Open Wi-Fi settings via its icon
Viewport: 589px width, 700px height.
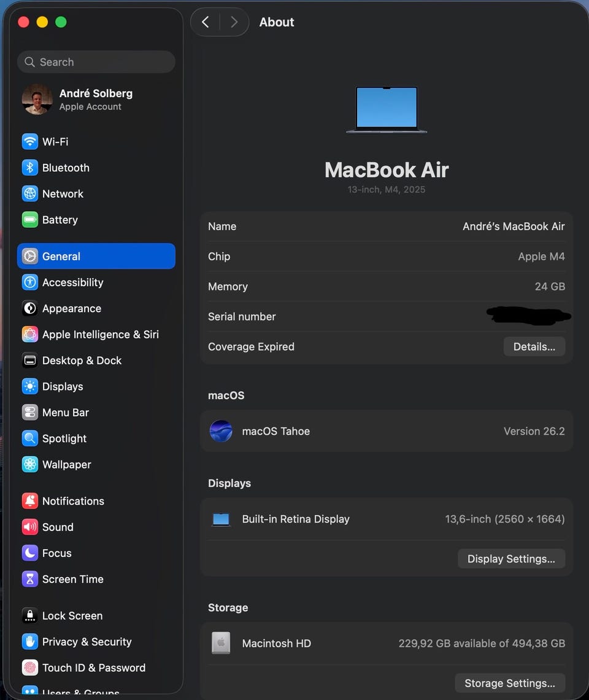(30, 141)
